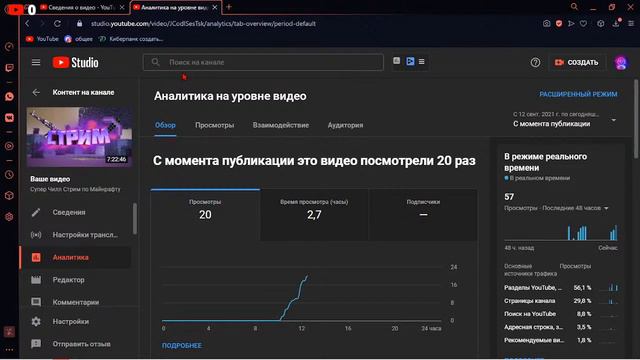Viewport: 640px width, 360px height.
Task: Click the left menu scrollbar
Action: [134, 219]
